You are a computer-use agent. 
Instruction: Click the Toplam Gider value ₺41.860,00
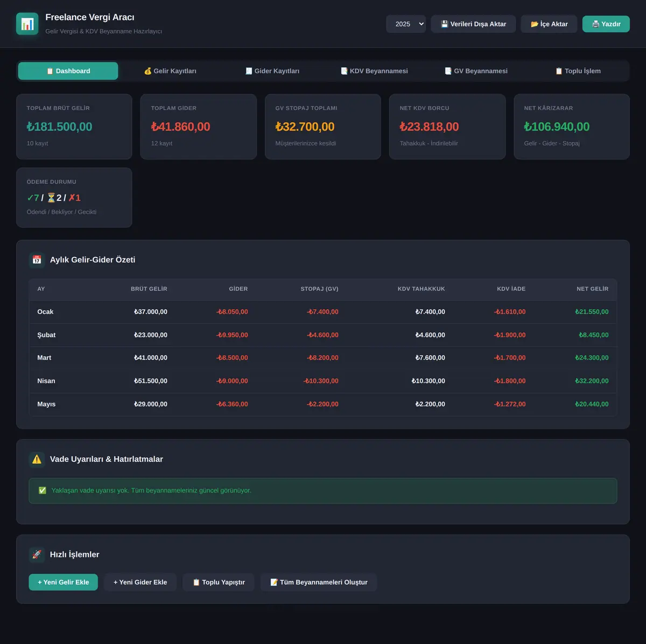point(180,127)
